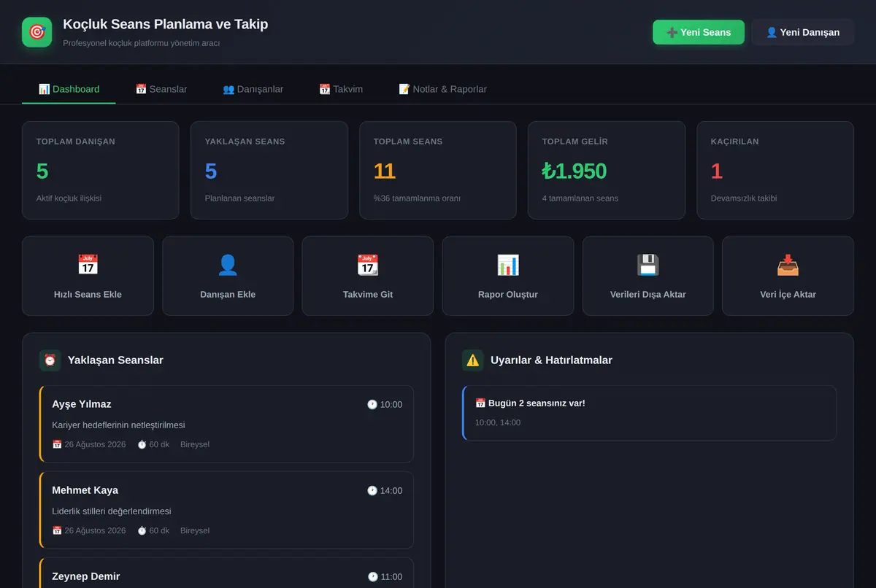
Task: Click the Verileri Dışa Aktar label
Action: pyautogui.click(x=648, y=295)
